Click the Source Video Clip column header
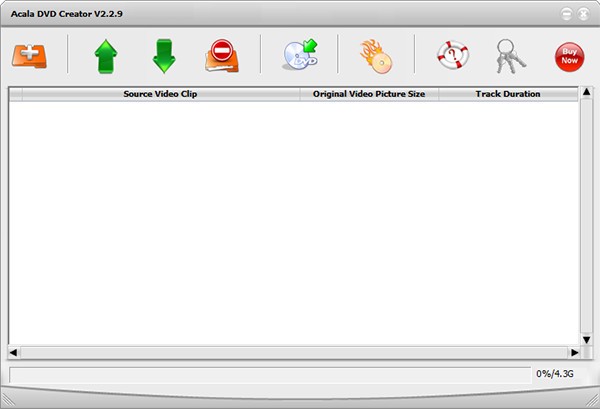 [x=161, y=94]
